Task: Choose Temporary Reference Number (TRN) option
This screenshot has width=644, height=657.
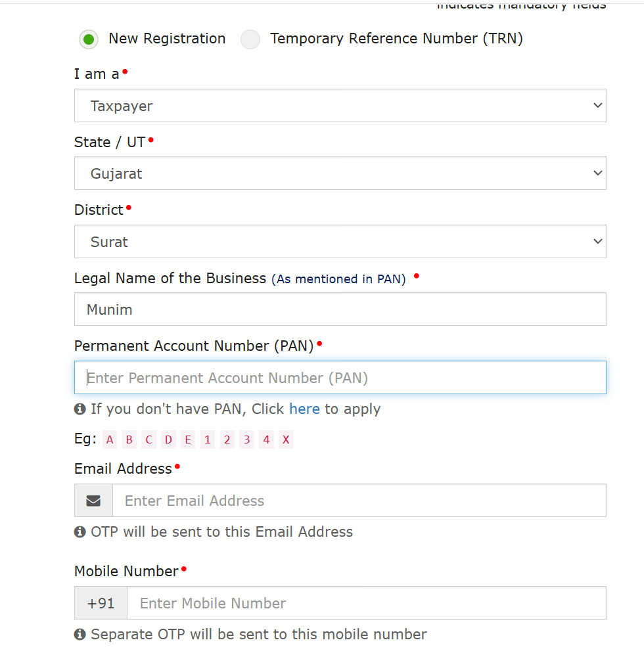Action: [250, 39]
